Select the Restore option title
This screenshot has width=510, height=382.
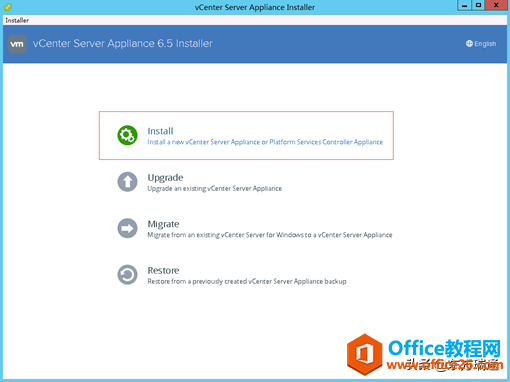163,270
